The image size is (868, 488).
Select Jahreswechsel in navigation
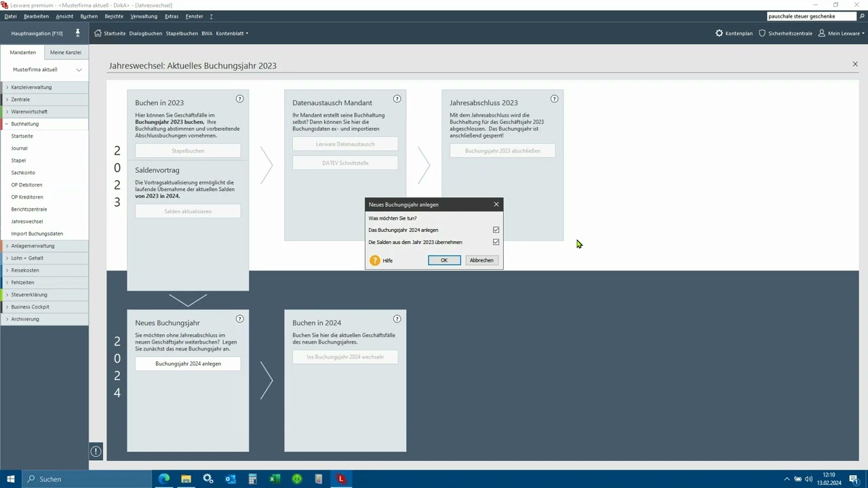(x=27, y=222)
